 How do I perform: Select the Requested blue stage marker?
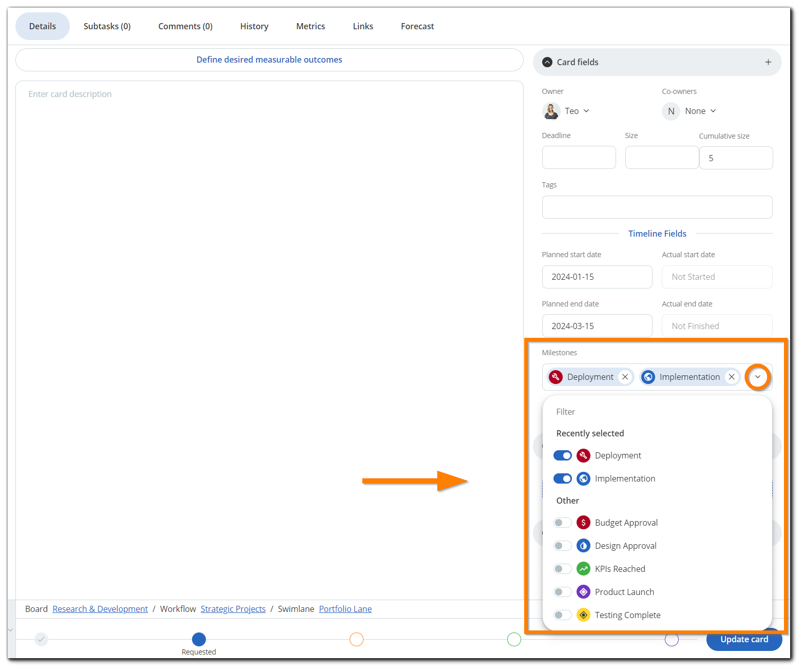(199, 639)
